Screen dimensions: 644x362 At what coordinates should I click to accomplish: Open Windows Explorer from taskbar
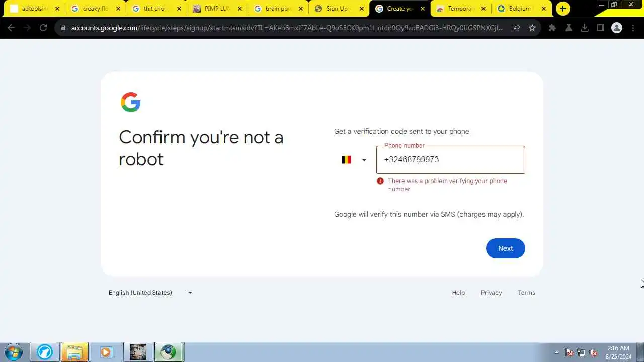[74, 352]
